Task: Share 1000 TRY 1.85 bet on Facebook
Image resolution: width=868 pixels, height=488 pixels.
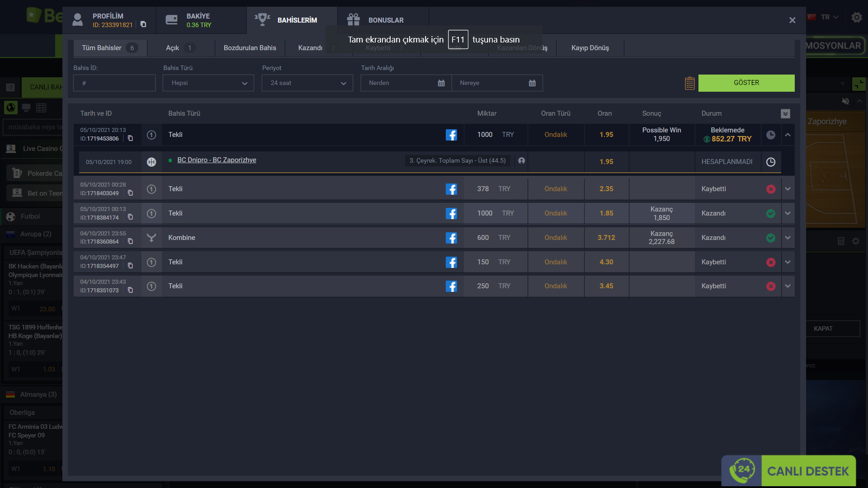Action: tap(451, 213)
